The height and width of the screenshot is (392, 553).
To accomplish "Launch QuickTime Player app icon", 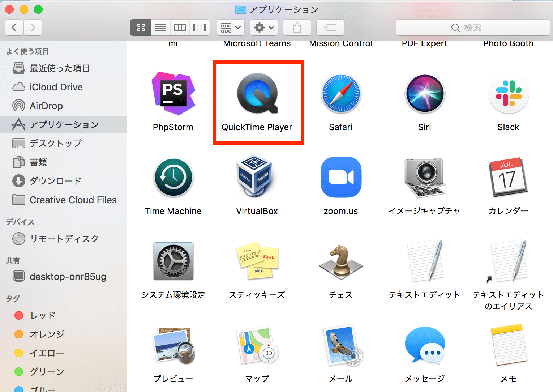I will 257,93.
